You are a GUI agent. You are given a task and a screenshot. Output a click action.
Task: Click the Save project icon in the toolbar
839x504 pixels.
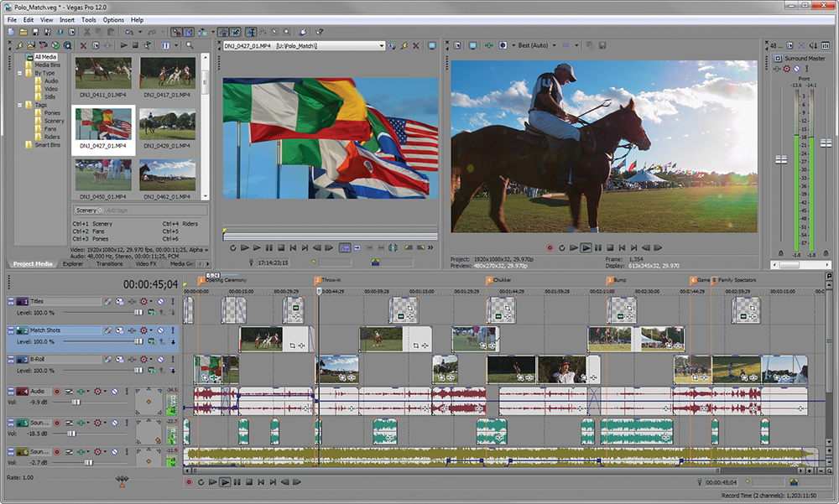click(x=35, y=32)
